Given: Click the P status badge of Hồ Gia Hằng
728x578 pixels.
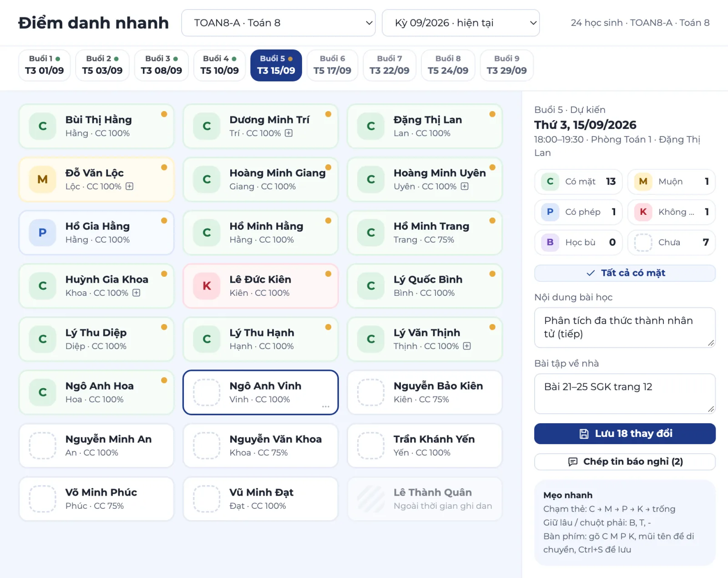Looking at the screenshot, I should tap(42, 233).
